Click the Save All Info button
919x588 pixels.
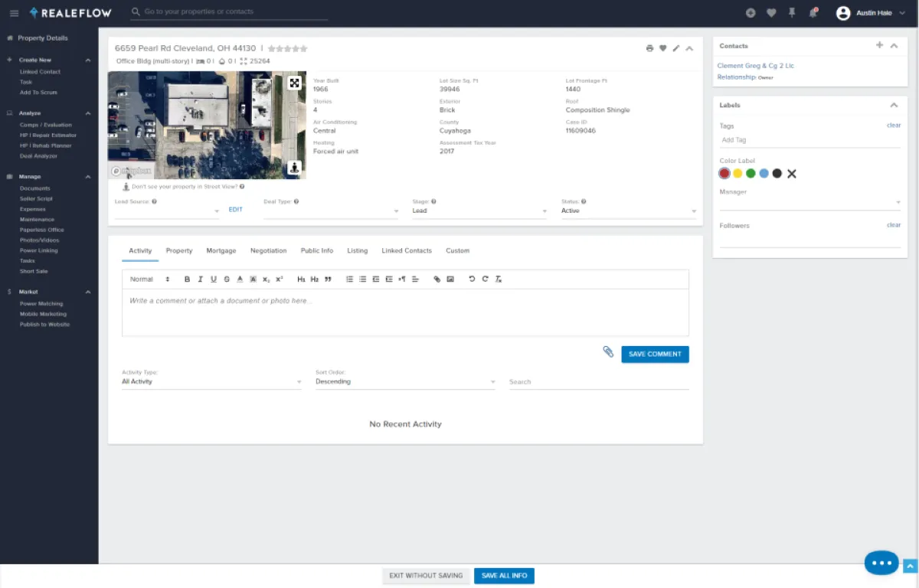point(504,576)
